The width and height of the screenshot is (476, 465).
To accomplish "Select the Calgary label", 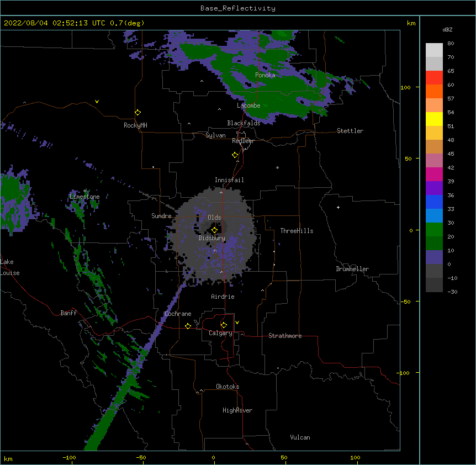I will click(x=220, y=333).
